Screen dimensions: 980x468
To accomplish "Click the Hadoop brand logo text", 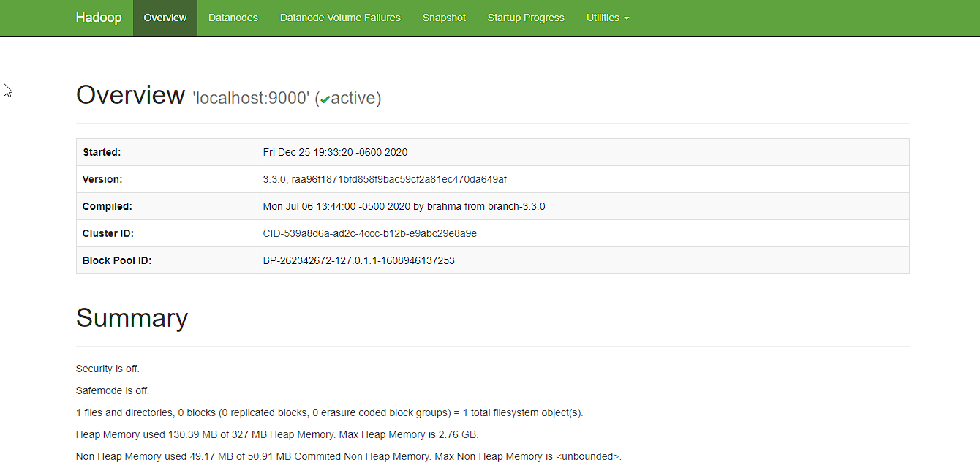I will [99, 18].
